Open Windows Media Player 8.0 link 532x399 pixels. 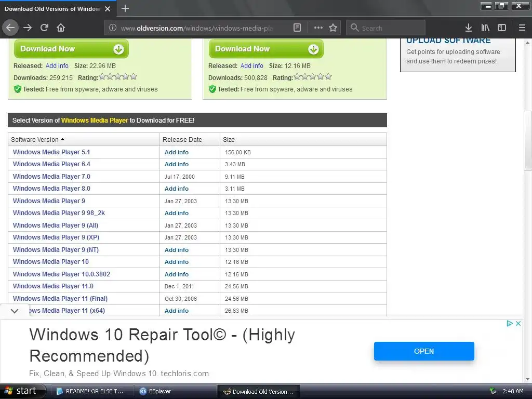51,189
